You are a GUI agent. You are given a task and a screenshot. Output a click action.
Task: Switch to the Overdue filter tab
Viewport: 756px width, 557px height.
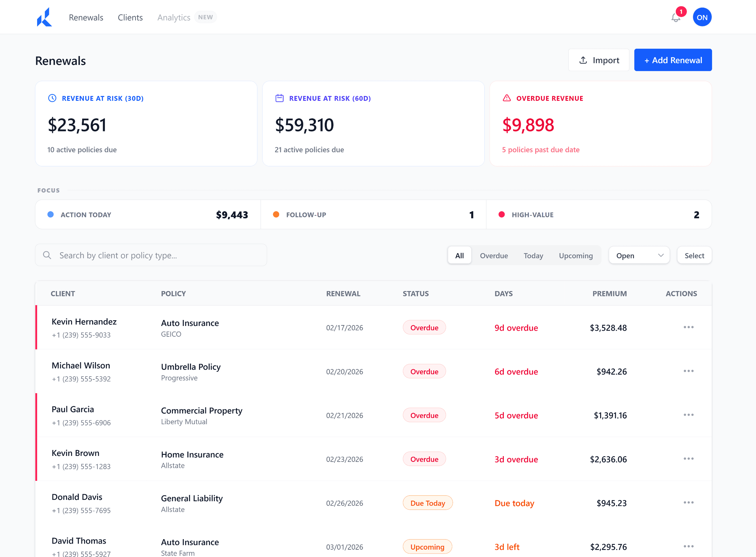click(x=494, y=256)
